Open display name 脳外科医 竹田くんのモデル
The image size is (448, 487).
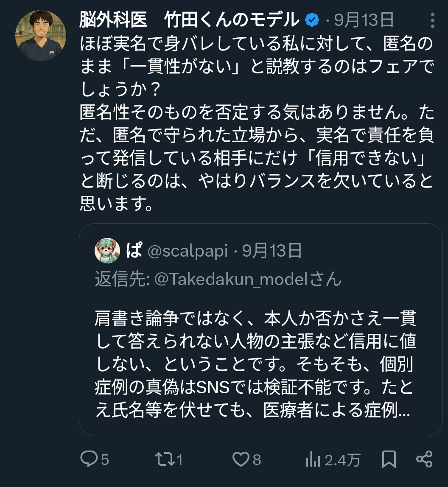point(189,20)
